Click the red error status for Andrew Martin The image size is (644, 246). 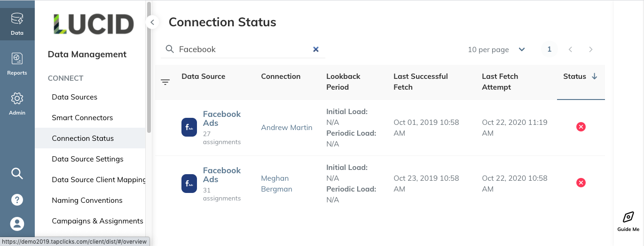tap(581, 127)
